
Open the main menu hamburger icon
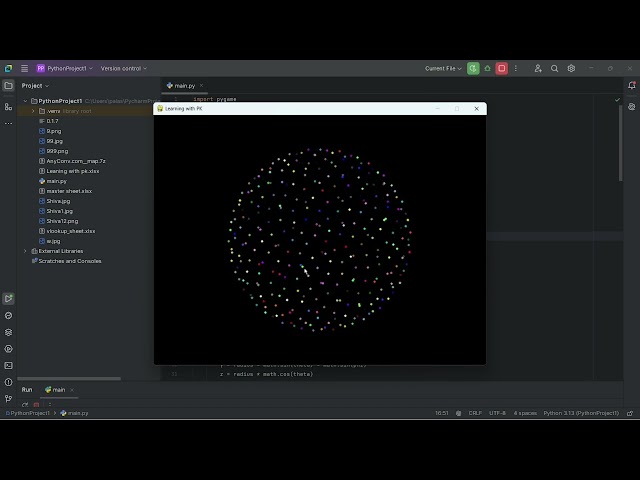pos(24,69)
